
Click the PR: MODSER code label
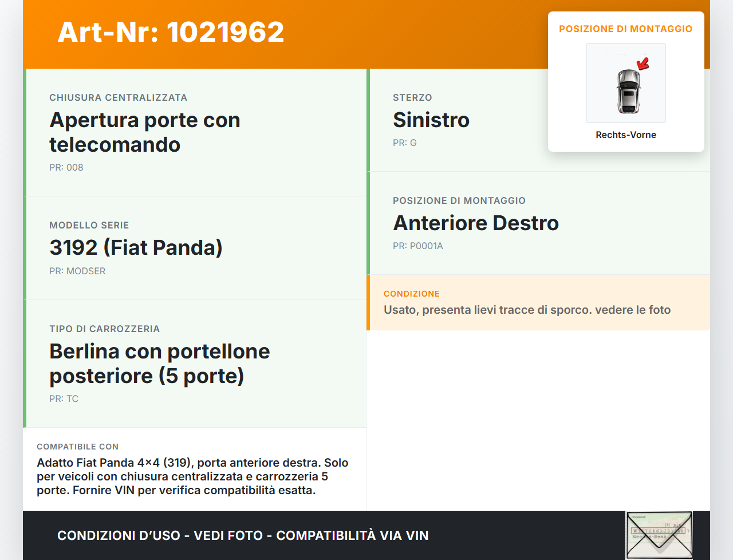click(77, 271)
